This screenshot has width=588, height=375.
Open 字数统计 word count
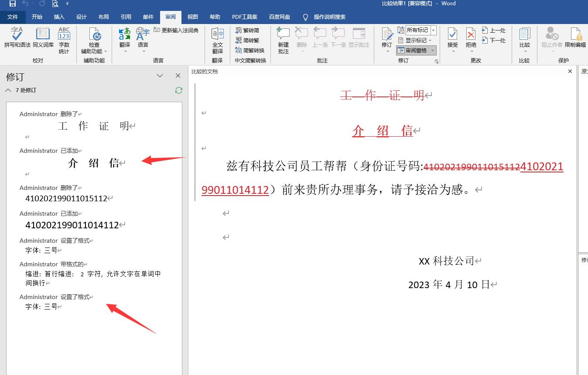(64, 39)
